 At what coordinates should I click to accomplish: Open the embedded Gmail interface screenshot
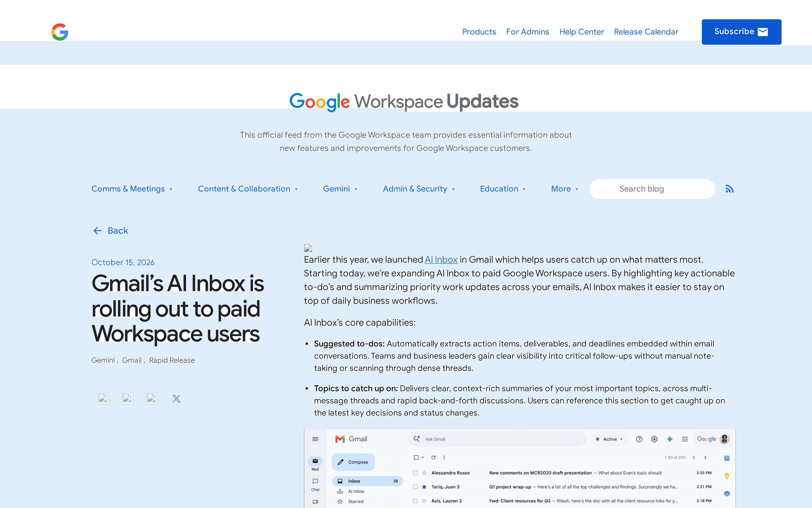[x=520, y=468]
